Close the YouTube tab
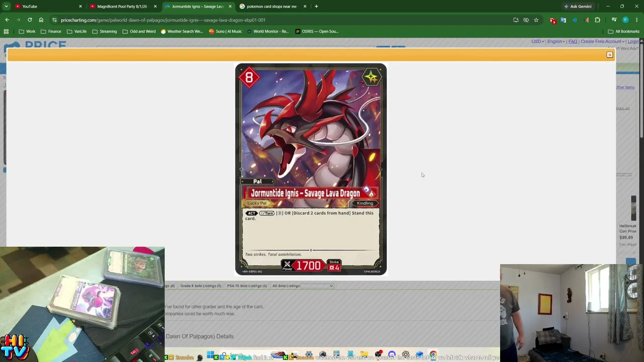644x362 pixels. pos(80,7)
